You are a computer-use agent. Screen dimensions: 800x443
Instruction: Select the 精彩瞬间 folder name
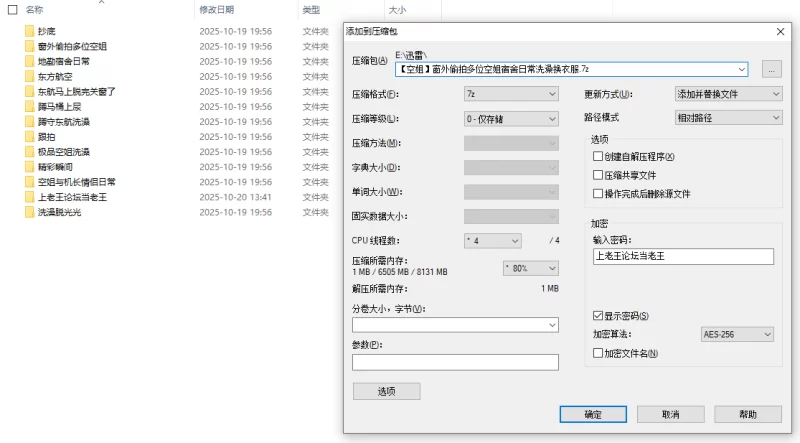click(x=55, y=167)
